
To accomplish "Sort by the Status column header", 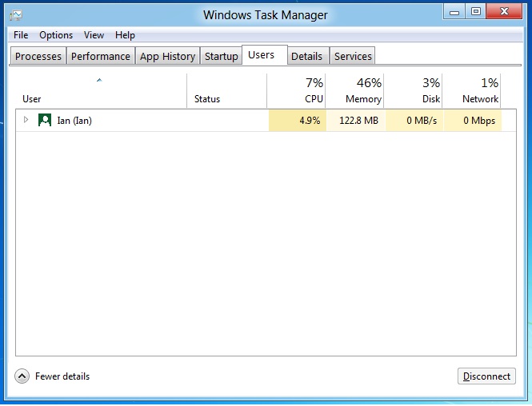I will (226, 90).
